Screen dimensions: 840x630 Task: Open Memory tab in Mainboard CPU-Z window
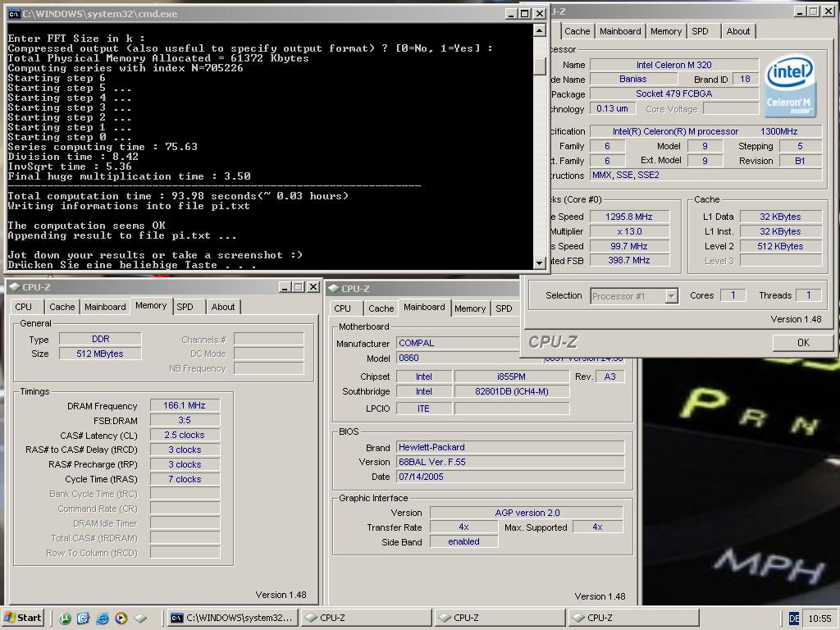click(470, 308)
